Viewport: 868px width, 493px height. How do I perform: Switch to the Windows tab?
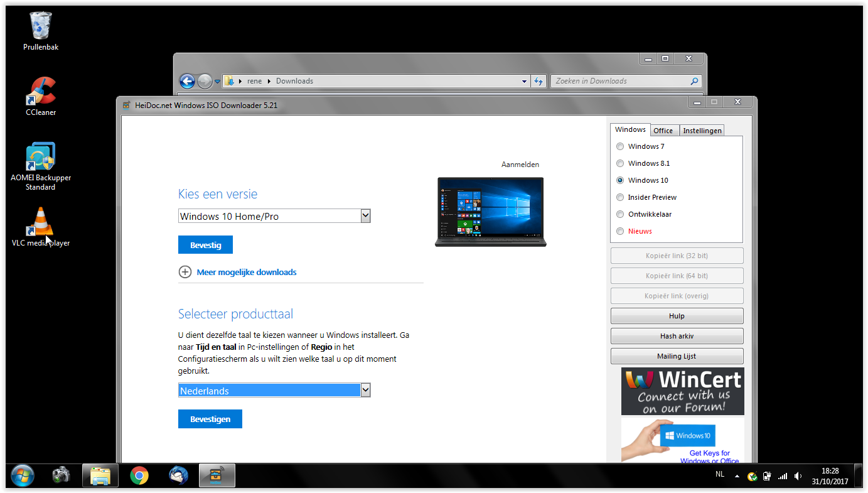click(630, 130)
